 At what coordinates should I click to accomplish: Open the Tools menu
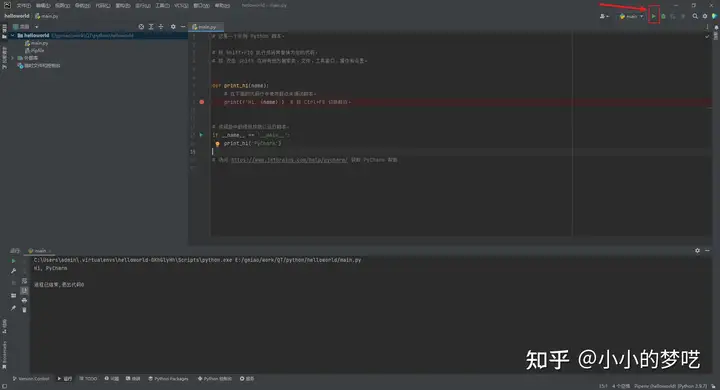click(x=162, y=6)
